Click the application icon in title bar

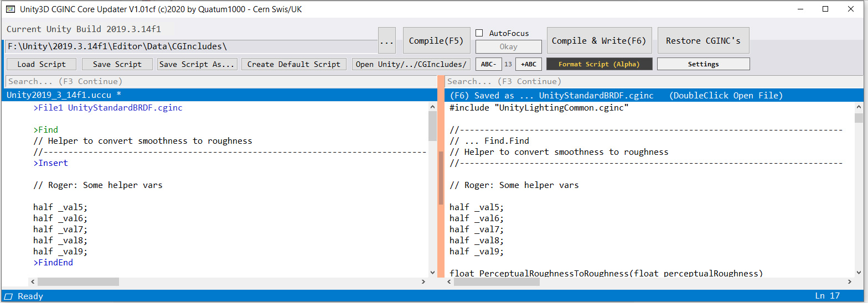coord(10,9)
